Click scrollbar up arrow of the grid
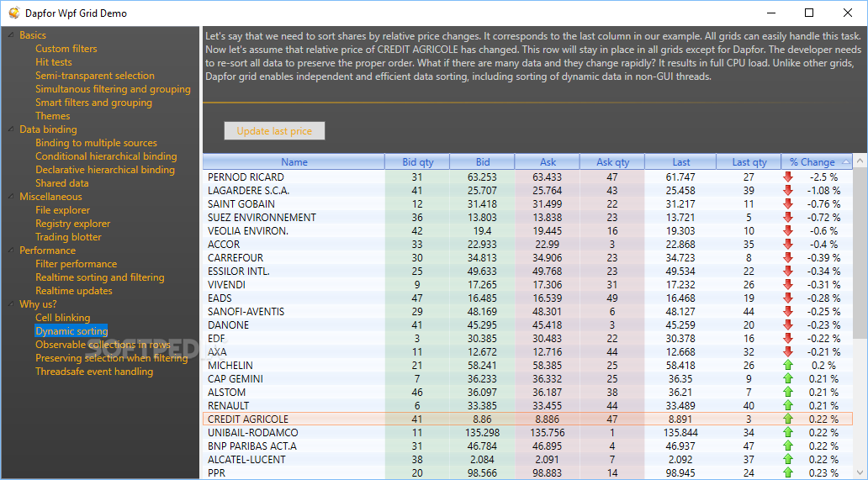868x480 pixels. [x=860, y=161]
